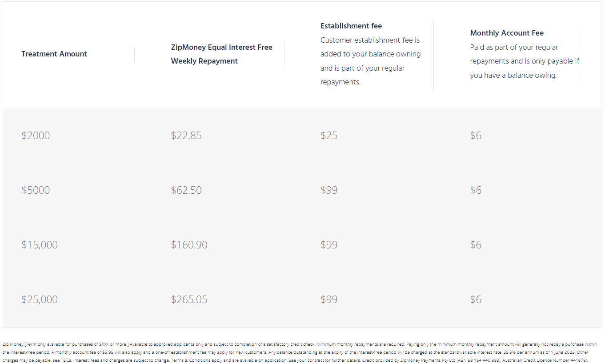Click the Treatment Amount column header

54,54
